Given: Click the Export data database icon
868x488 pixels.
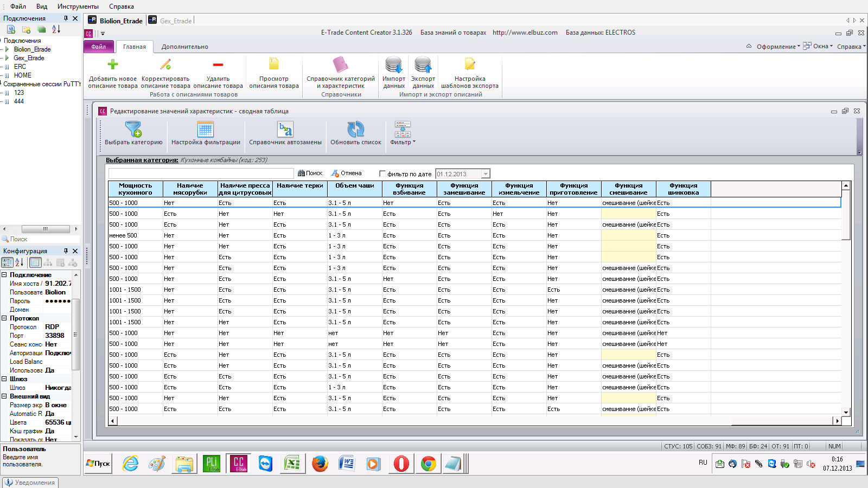Looking at the screenshot, I should click(423, 65).
